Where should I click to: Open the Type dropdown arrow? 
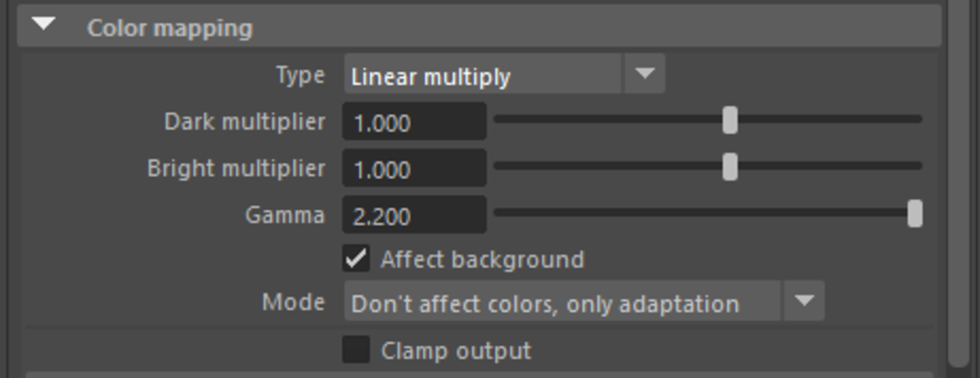pos(644,73)
